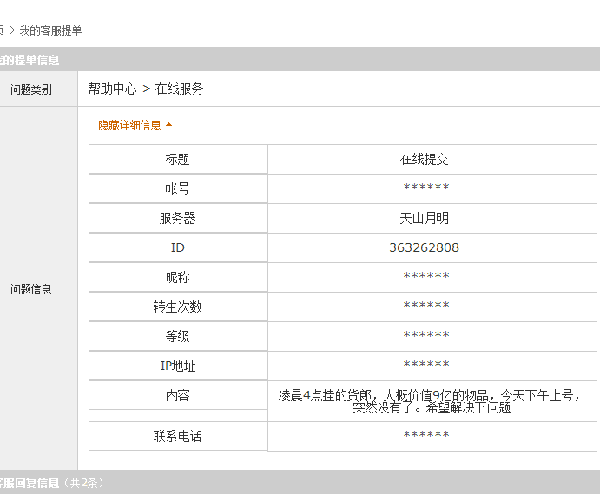This screenshot has height=495, width=600.
Task: Click the ID value 363262808
Action: tap(425, 247)
